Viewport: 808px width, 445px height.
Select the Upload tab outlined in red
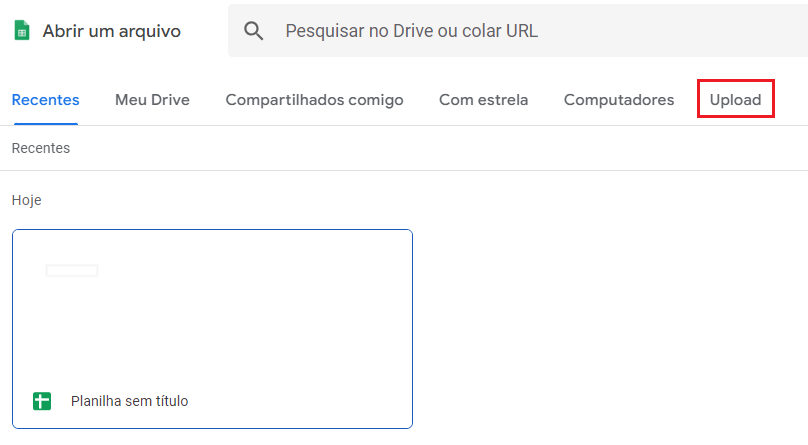click(x=735, y=99)
